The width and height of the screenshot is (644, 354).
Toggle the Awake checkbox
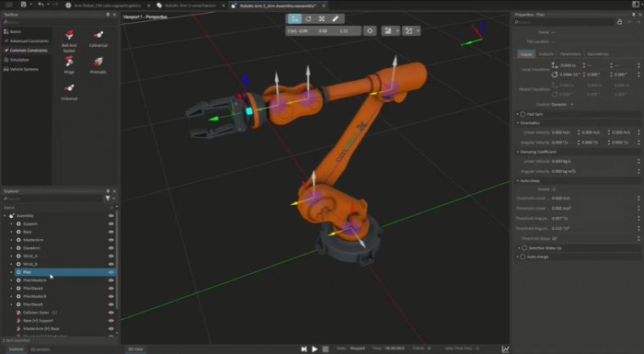coord(554,188)
